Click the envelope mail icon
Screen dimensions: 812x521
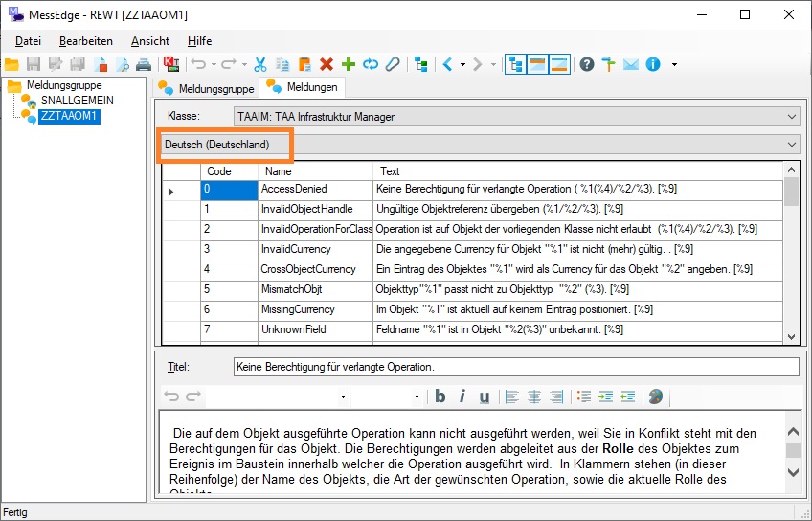631,64
